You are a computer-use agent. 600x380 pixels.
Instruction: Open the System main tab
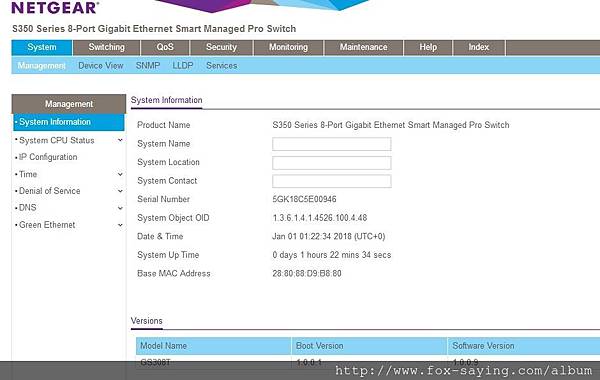pos(42,47)
